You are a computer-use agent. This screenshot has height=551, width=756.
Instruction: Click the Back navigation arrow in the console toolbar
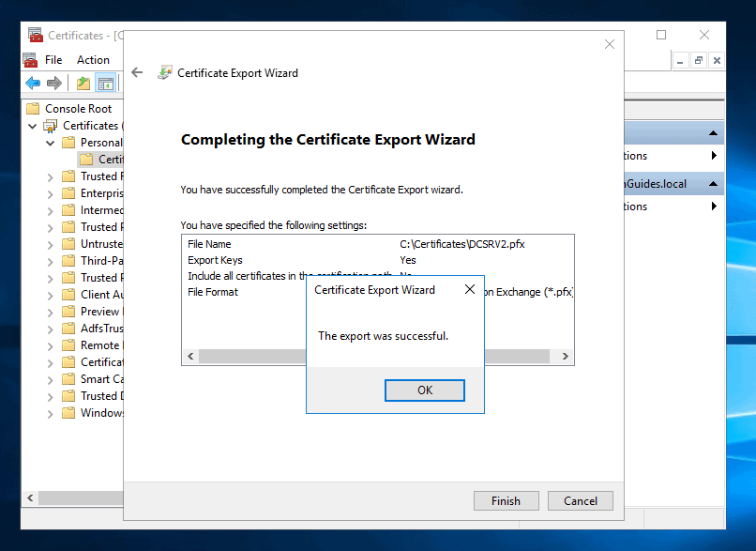click(x=33, y=83)
